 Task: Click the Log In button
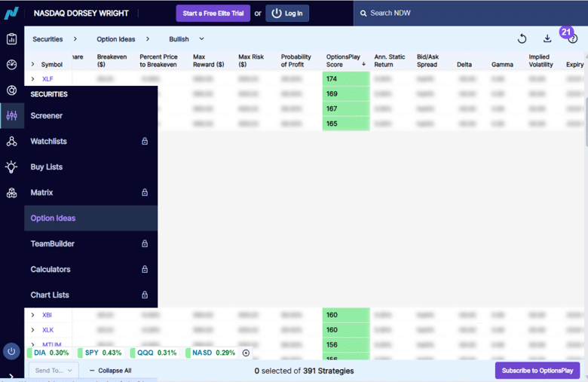(x=287, y=13)
